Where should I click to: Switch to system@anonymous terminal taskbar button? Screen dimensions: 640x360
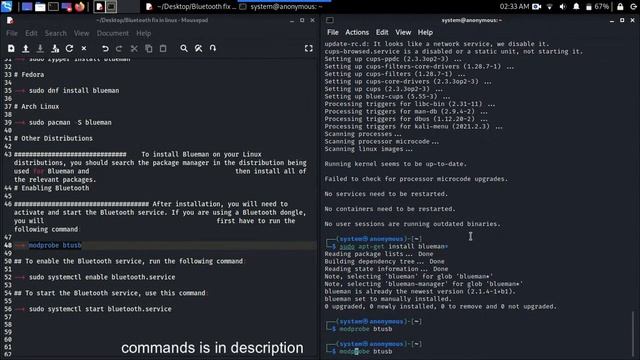coord(284,7)
